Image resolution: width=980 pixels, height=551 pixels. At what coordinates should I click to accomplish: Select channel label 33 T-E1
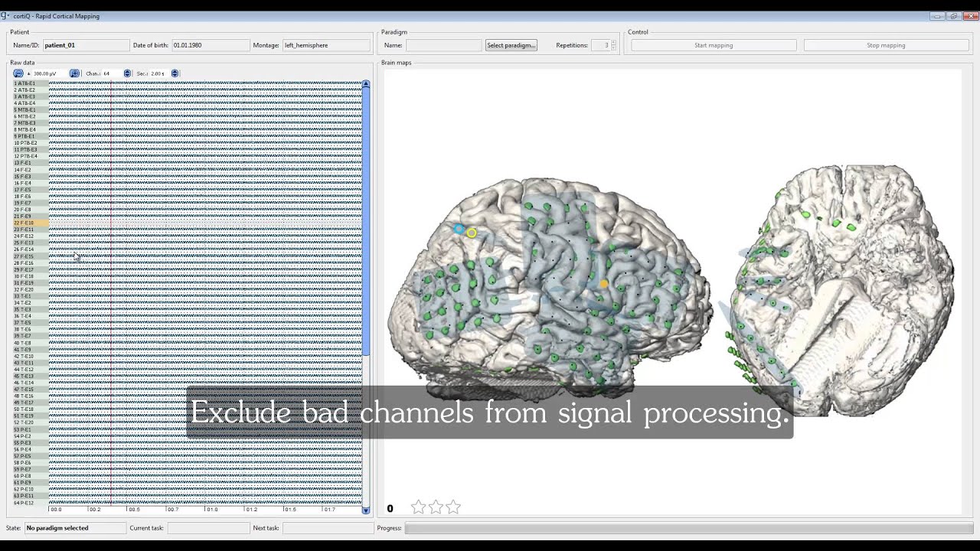tap(31, 296)
